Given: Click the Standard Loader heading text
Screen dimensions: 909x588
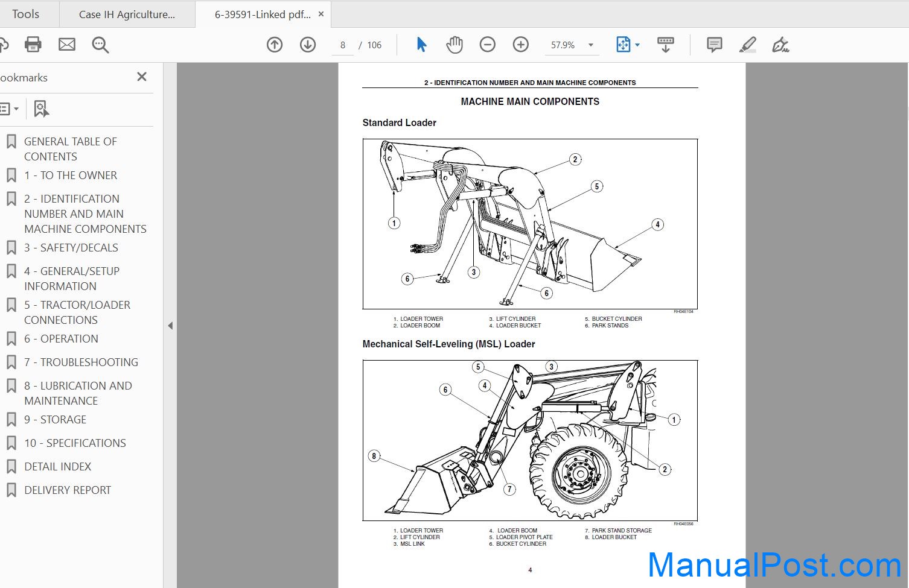Looking at the screenshot, I should coord(399,123).
